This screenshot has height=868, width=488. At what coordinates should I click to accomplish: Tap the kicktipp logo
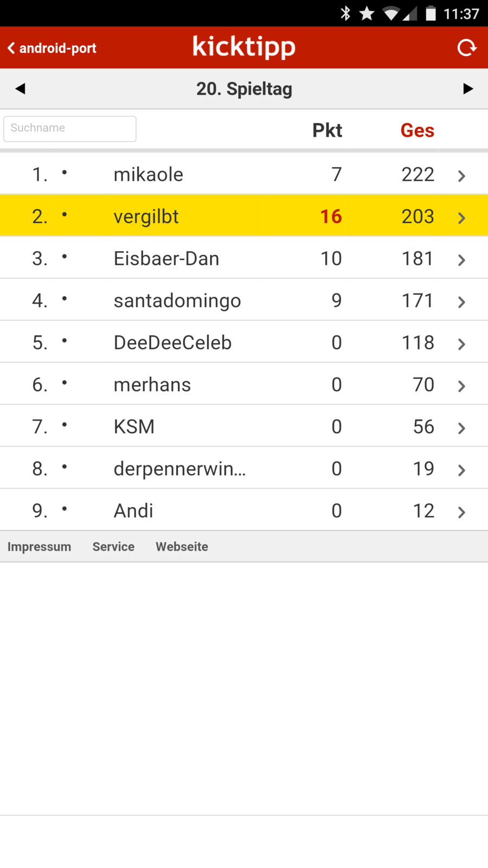tap(244, 47)
